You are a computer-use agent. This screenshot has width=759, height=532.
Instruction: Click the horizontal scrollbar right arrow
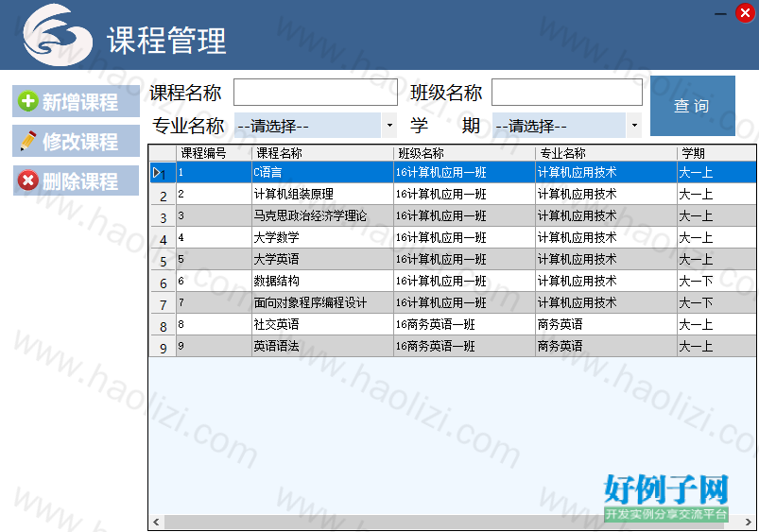pyautogui.click(x=749, y=522)
